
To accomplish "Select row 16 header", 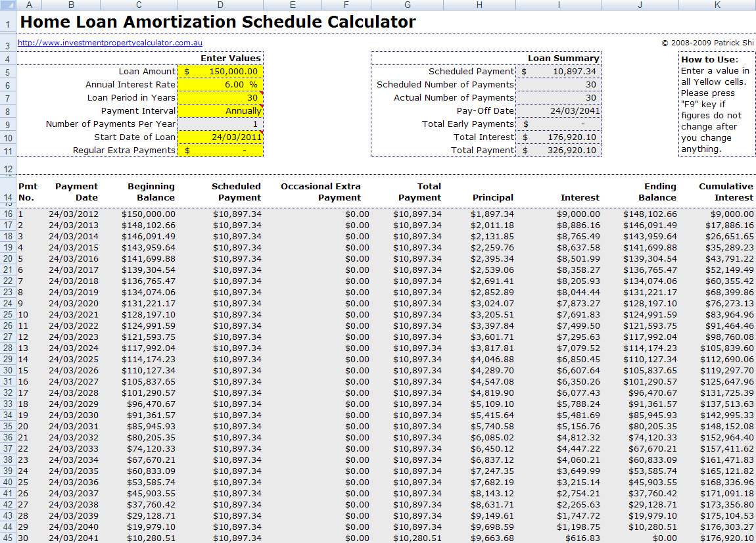I will tap(7, 213).
